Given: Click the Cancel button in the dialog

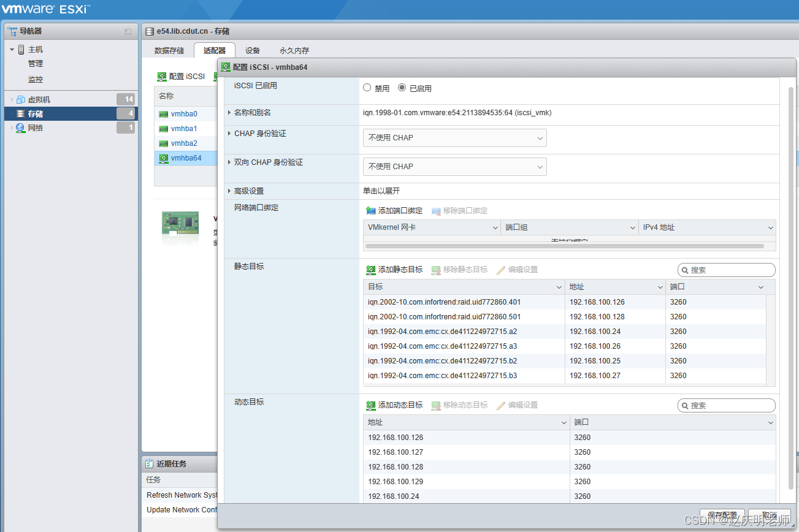Looking at the screenshot, I should tap(770, 515).
